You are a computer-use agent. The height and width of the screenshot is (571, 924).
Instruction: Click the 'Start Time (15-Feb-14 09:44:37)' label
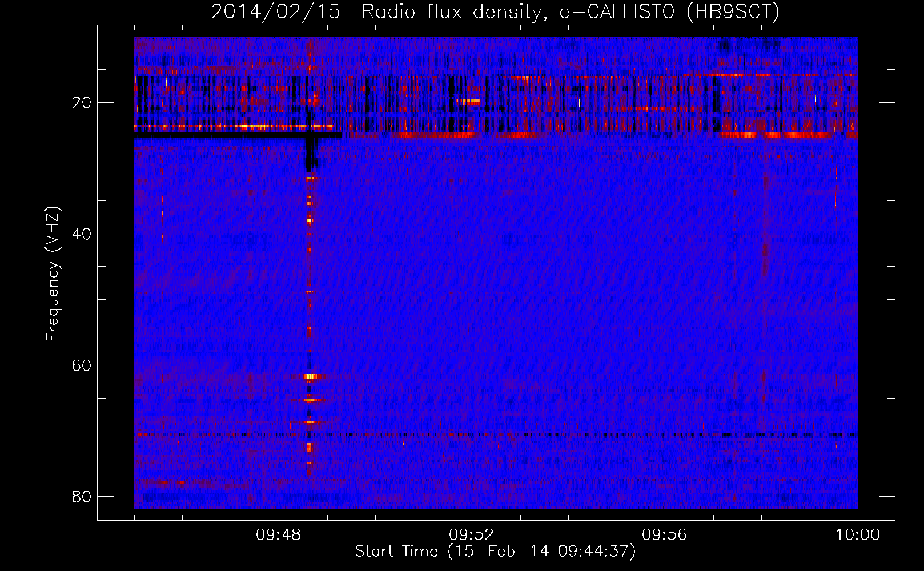(x=495, y=552)
